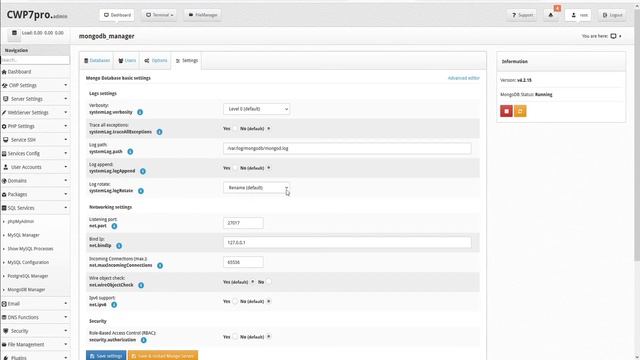Open MongoDB Manager in sidebar
Viewport: 640px width, 360px height.
[26, 290]
